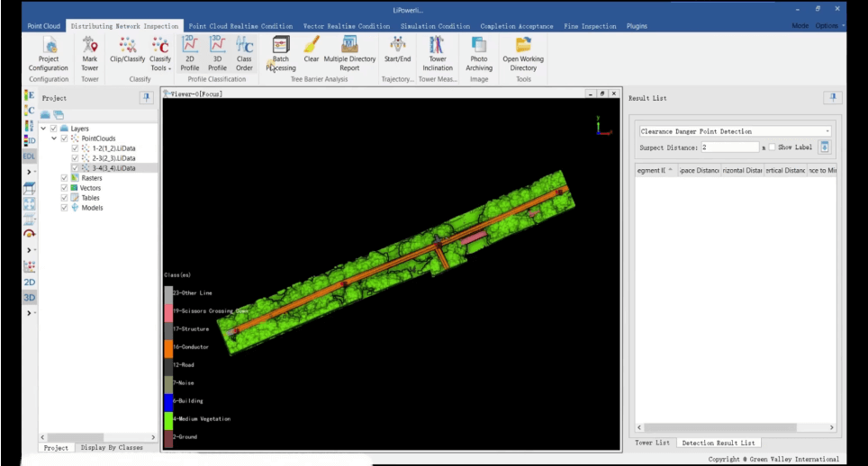868x466 pixels.
Task: Click the 16-Conductor orange color swatch
Action: [167, 347]
